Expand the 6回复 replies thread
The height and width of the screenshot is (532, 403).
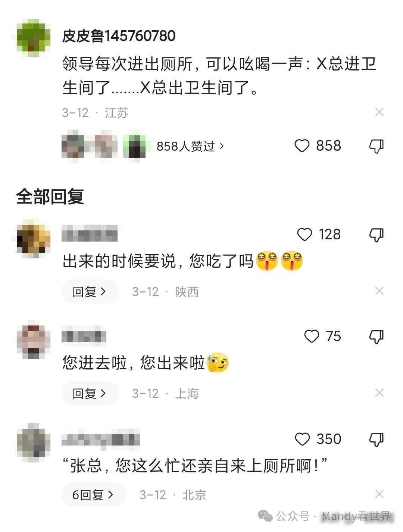pos(94,495)
